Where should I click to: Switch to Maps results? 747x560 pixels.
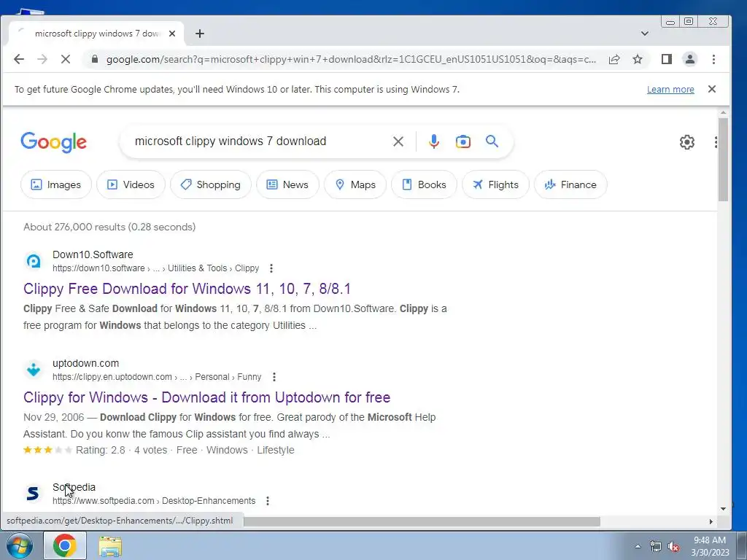(x=355, y=184)
